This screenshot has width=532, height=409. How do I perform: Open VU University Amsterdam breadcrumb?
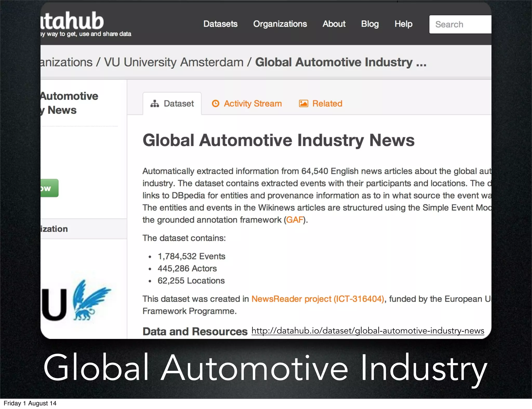point(174,62)
